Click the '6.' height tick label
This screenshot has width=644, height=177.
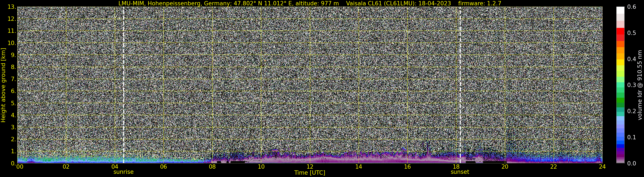pyautogui.click(x=13, y=91)
